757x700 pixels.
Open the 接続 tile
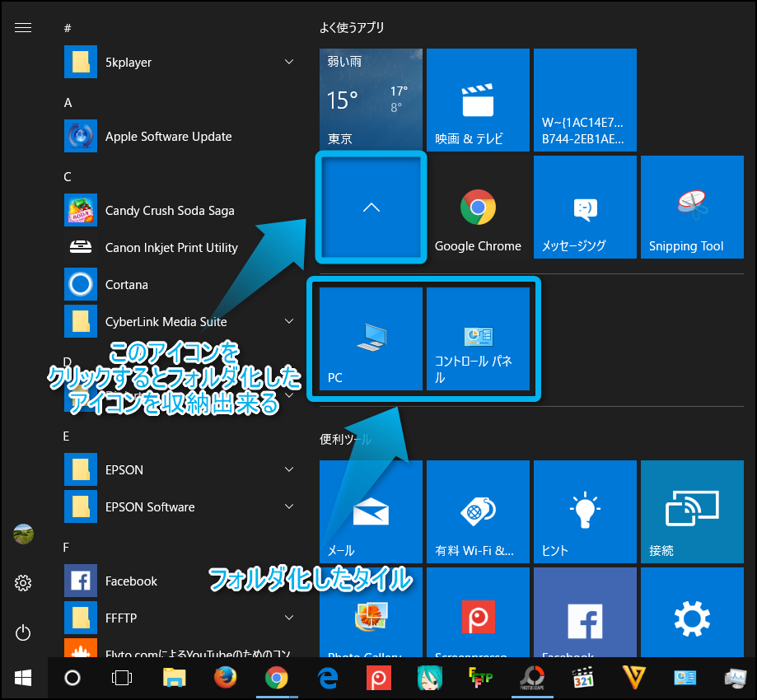(691, 511)
